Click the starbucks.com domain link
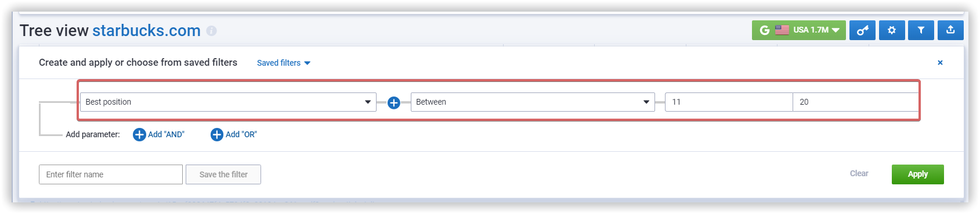Image resolution: width=980 pixels, height=214 pixels. (146, 30)
